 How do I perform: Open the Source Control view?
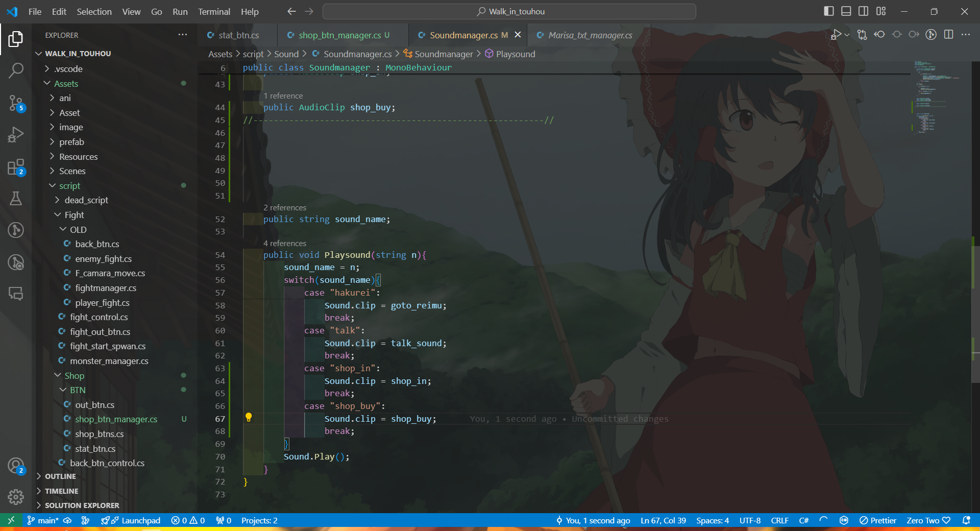point(16,103)
